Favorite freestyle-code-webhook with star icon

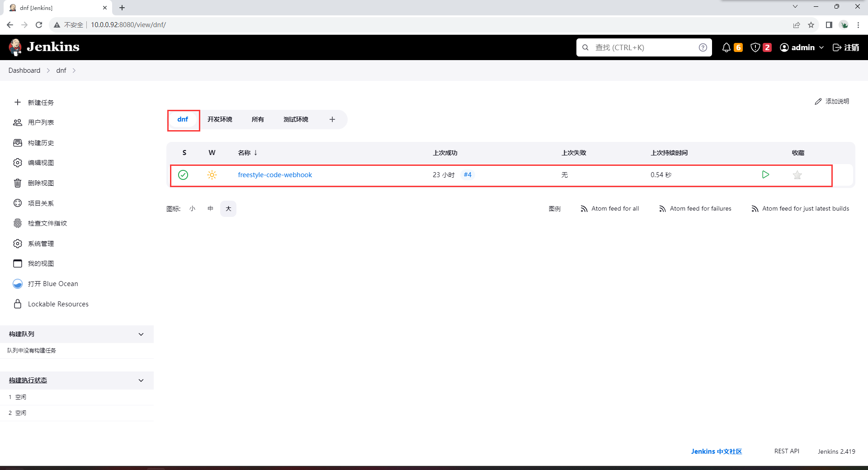797,175
